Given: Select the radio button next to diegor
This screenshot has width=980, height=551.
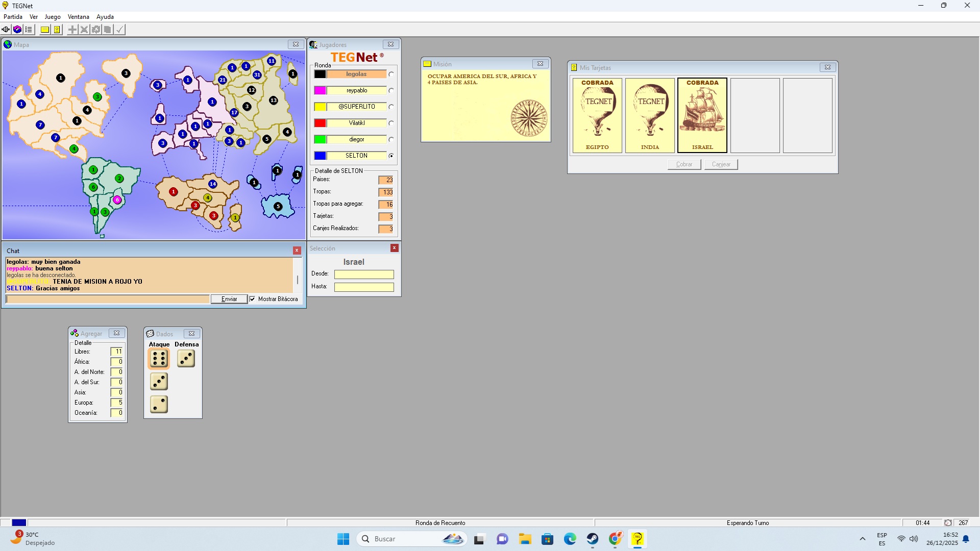Looking at the screenshot, I should [391, 139].
